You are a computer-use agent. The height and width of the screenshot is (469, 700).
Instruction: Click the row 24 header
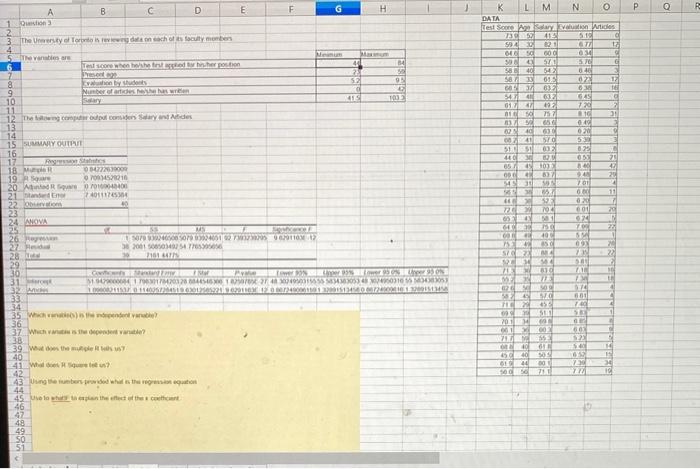13,222
